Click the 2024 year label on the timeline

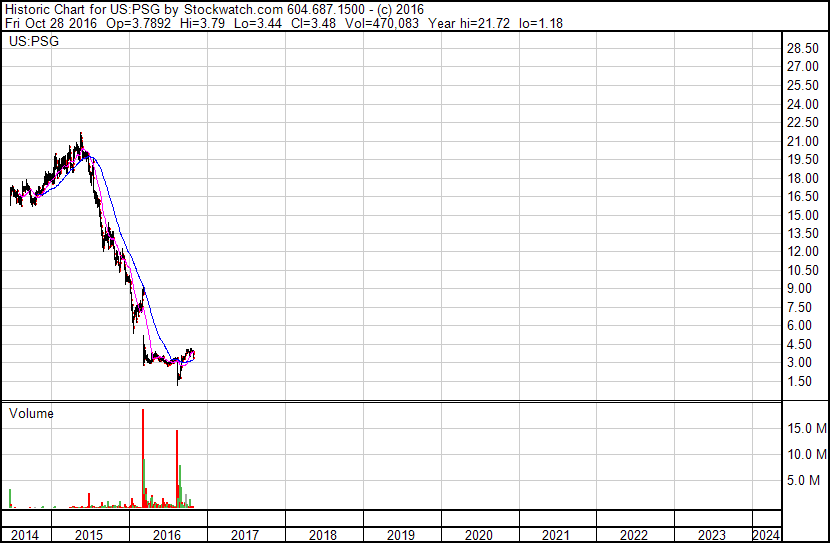[766, 535]
